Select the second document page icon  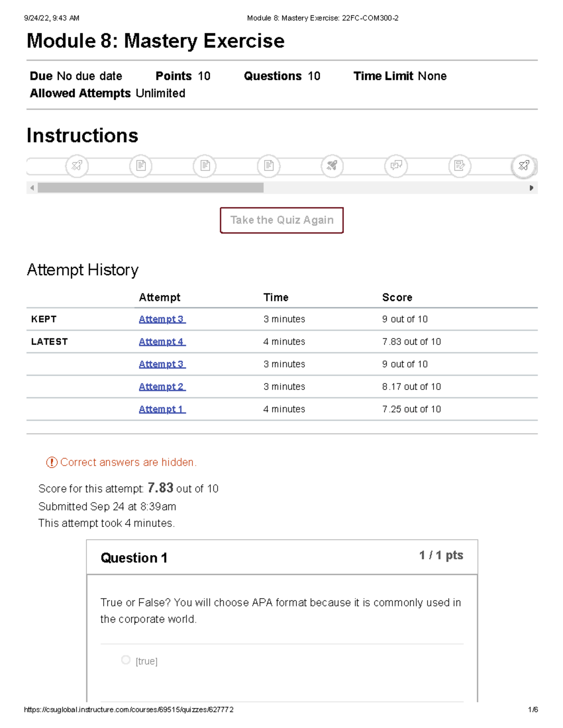tap(204, 165)
